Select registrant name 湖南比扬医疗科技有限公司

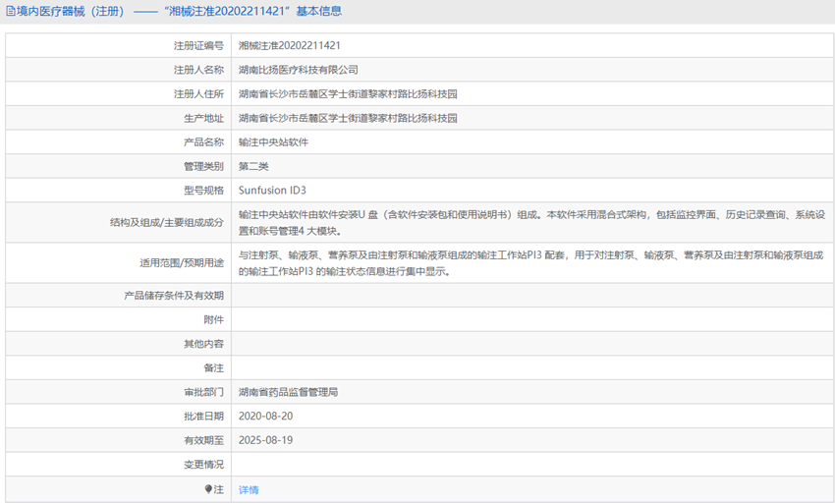coord(298,70)
